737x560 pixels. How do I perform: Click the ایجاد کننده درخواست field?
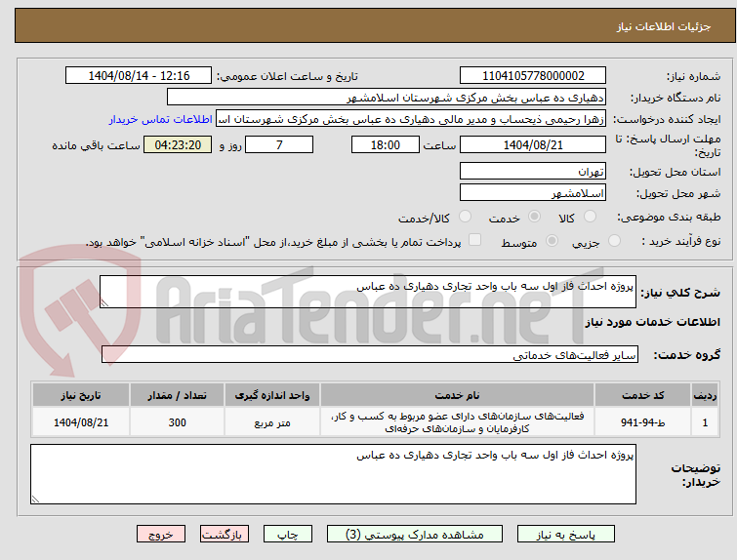[411, 119]
